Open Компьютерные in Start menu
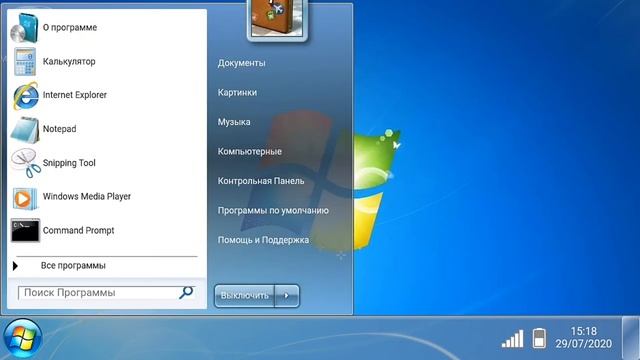This screenshot has width=640, height=360. [250, 151]
